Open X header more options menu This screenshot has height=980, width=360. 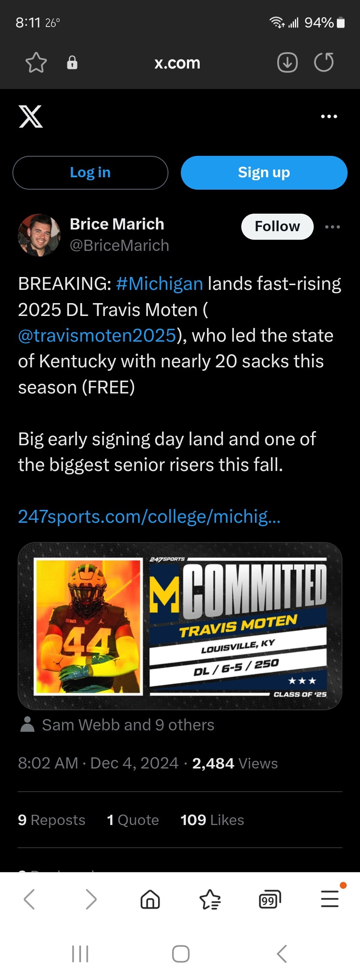coord(329,116)
